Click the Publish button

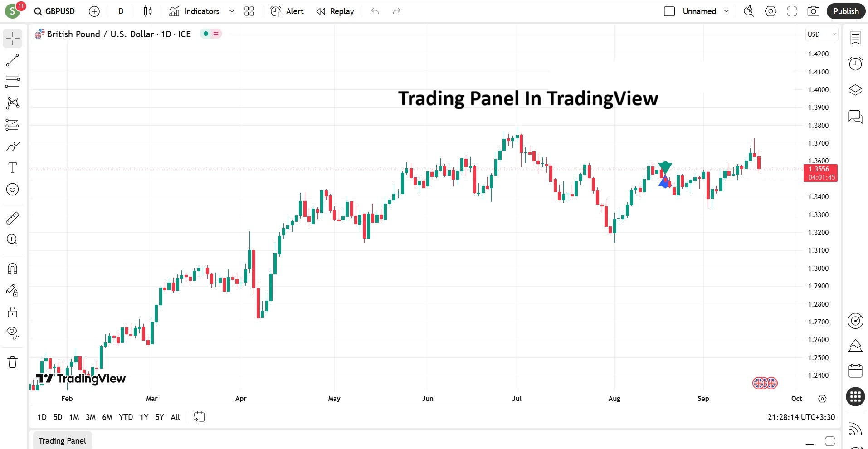[x=845, y=11]
